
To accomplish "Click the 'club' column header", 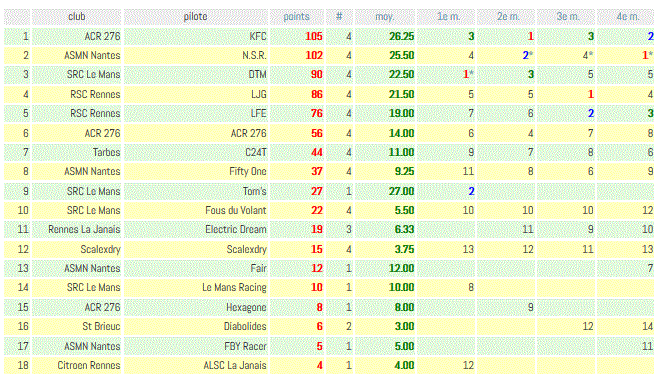I will point(76,17).
